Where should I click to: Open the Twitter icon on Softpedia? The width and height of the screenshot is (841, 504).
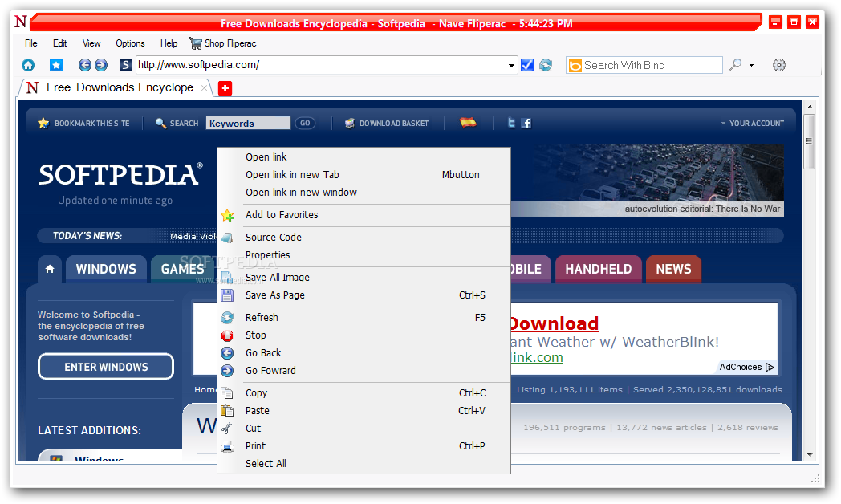511,123
